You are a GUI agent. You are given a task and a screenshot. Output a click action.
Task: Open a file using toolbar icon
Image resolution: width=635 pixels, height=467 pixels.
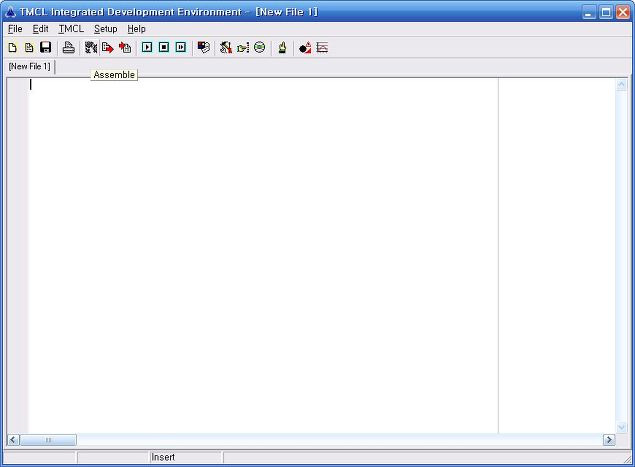point(29,48)
